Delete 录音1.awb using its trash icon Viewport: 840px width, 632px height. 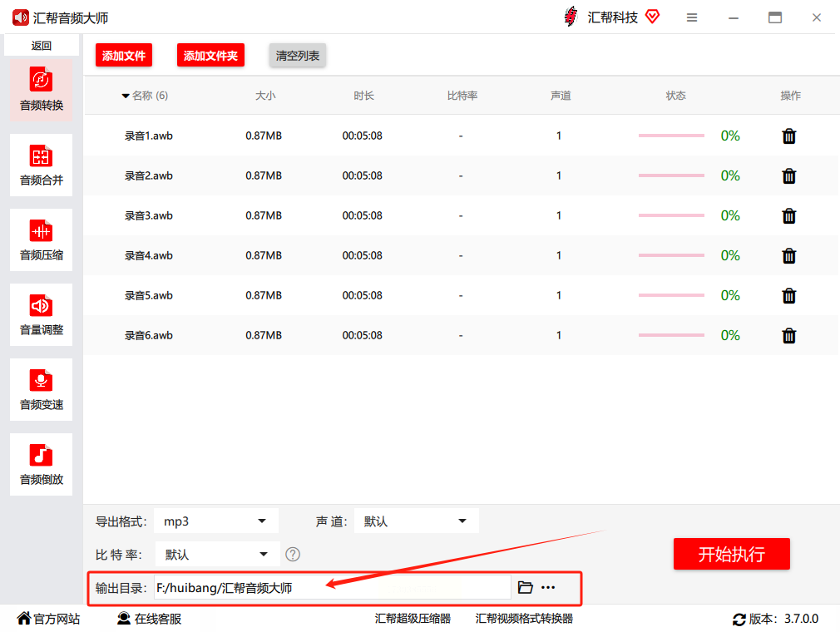(x=788, y=136)
